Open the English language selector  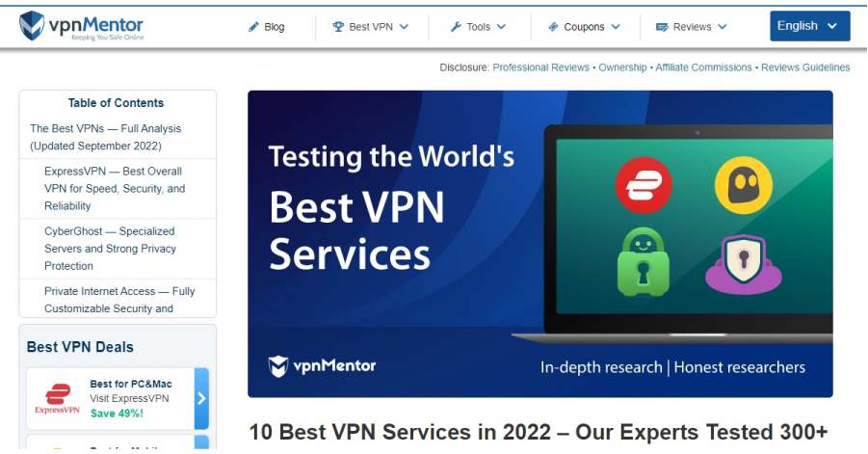(x=809, y=26)
